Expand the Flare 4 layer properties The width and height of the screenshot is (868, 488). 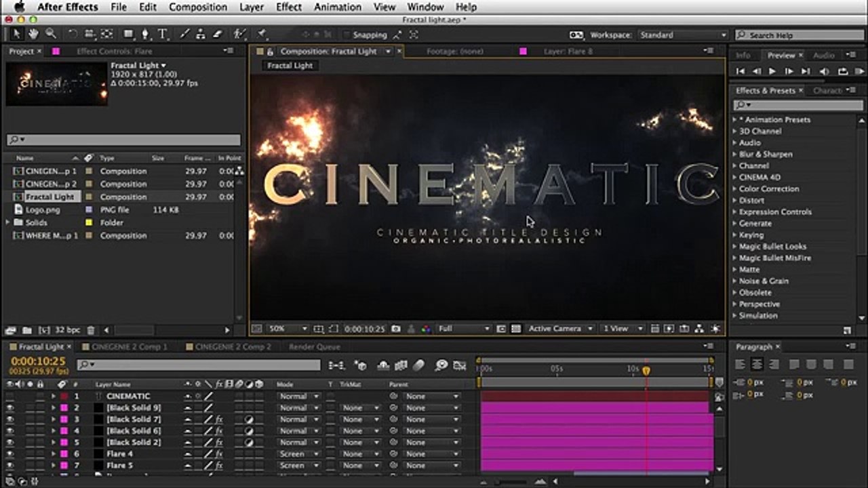(x=54, y=454)
